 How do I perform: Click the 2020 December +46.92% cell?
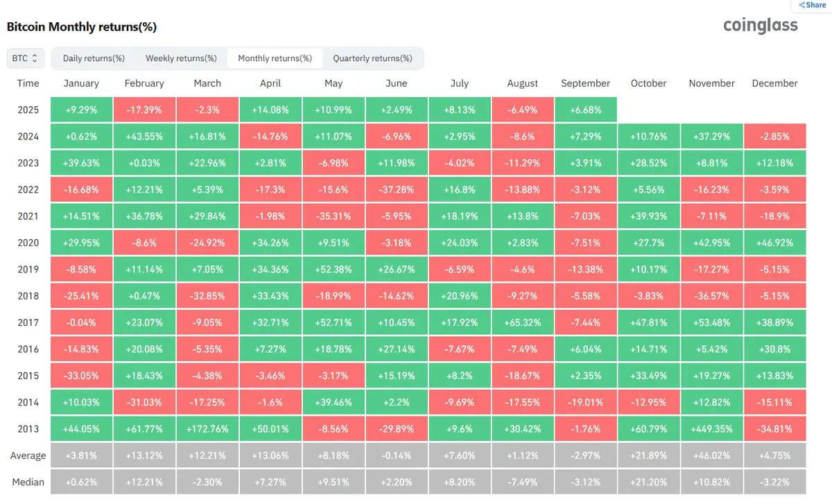774,243
